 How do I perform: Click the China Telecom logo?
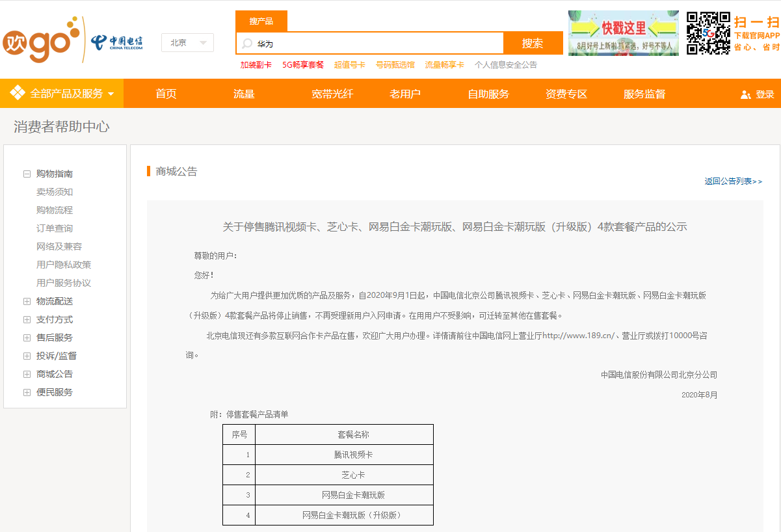(x=117, y=43)
